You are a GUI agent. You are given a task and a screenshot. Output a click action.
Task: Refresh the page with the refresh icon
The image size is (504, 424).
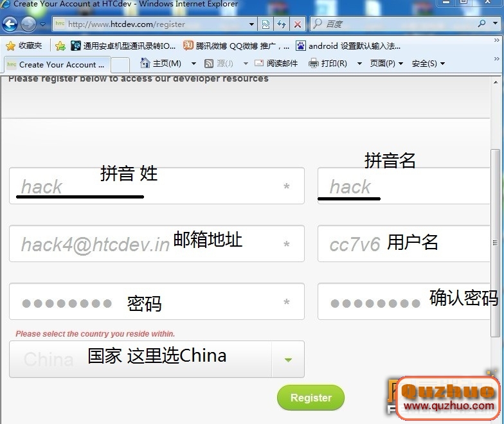(x=282, y=24)
